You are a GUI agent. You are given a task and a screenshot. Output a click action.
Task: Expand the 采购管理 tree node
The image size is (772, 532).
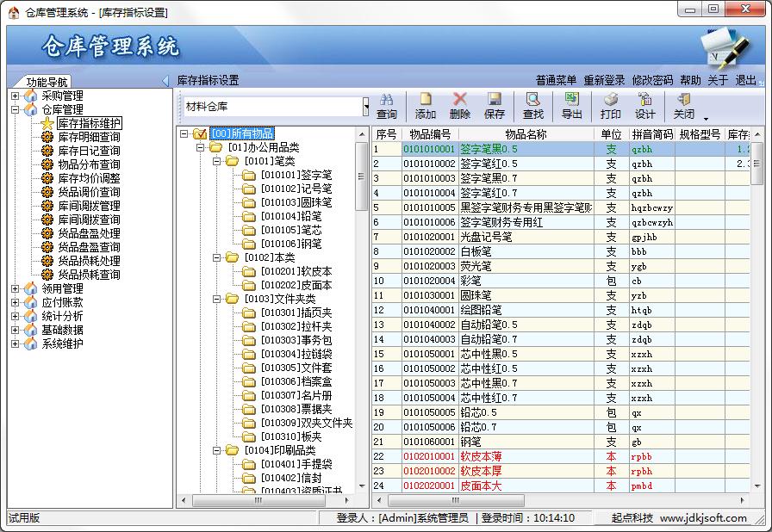(x=16, y=96)
